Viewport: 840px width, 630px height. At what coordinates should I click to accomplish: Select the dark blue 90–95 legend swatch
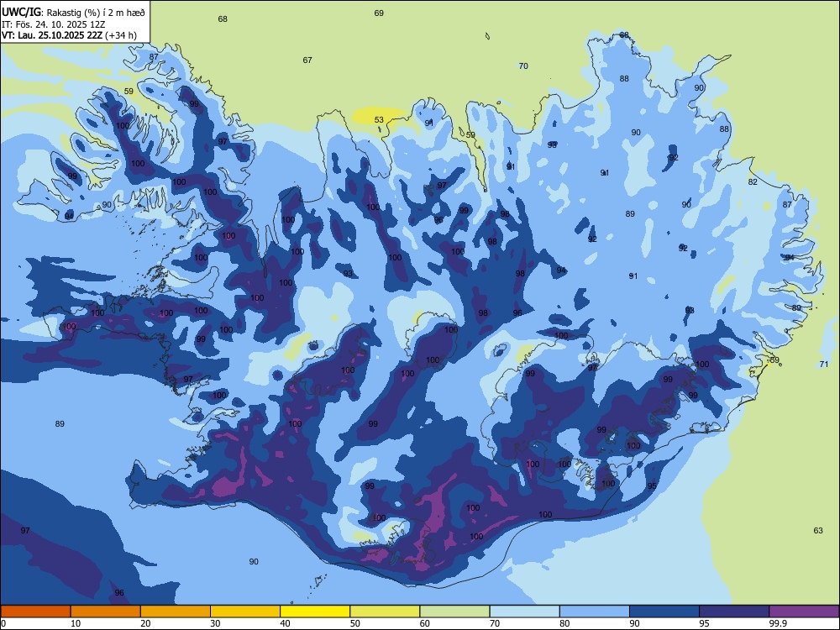pyautogui.click(x=664, y=612)
